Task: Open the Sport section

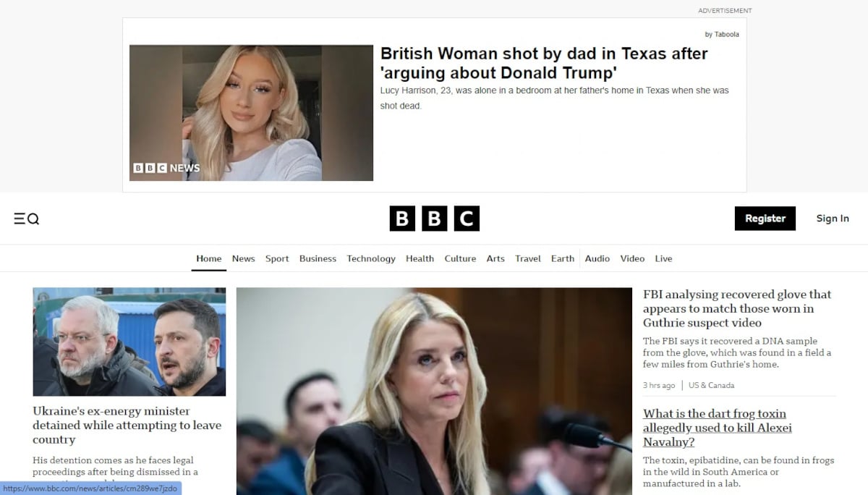Action: tap(277, 258)
